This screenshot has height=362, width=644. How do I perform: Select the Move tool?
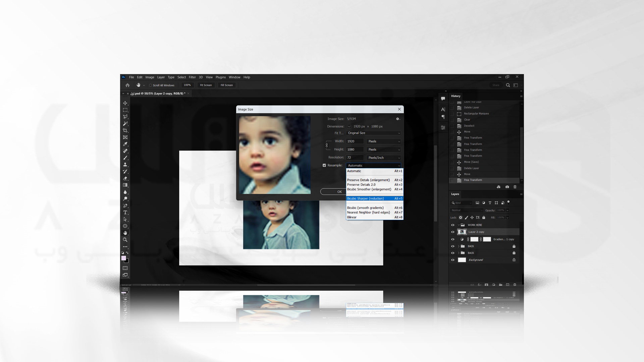[x=125, y=103]
